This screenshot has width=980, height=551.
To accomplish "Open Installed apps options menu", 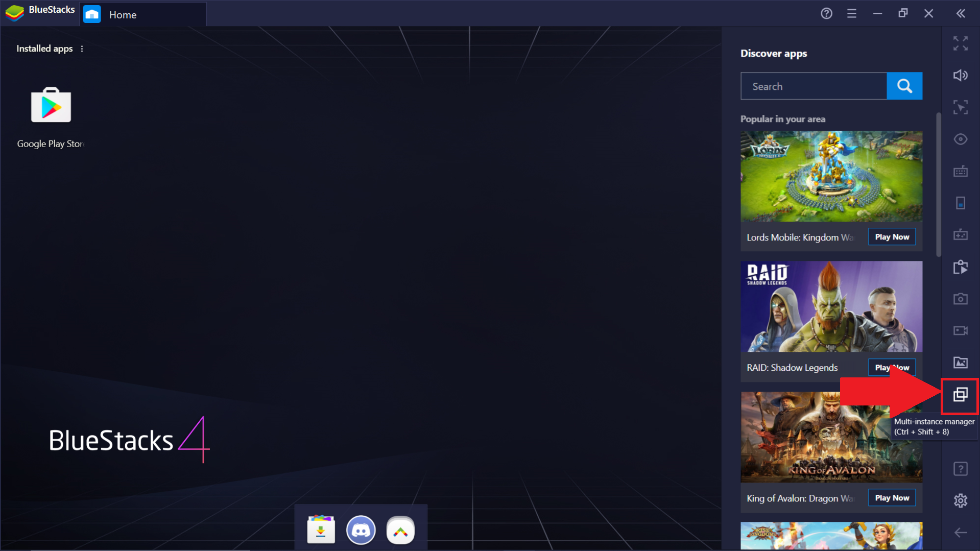I will tap(82, 49).
